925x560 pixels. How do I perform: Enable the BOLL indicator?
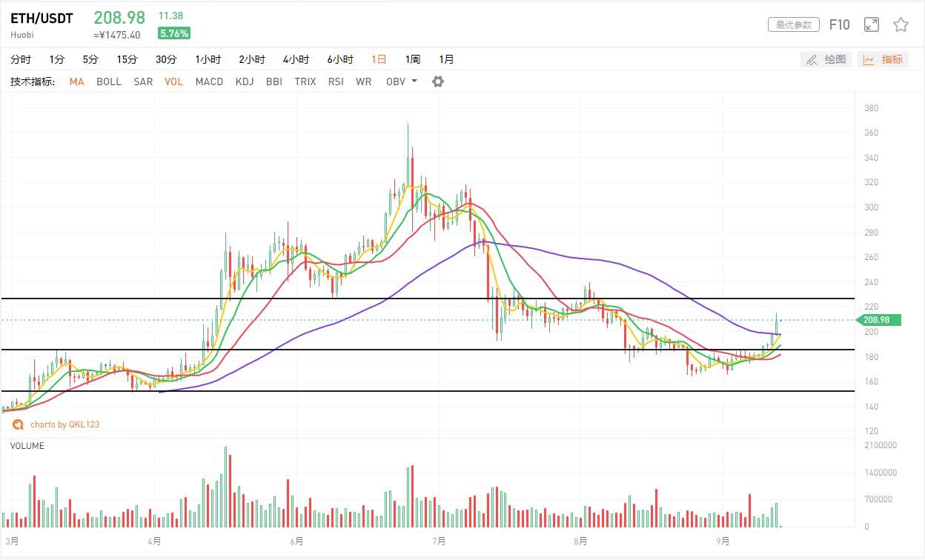109,81
